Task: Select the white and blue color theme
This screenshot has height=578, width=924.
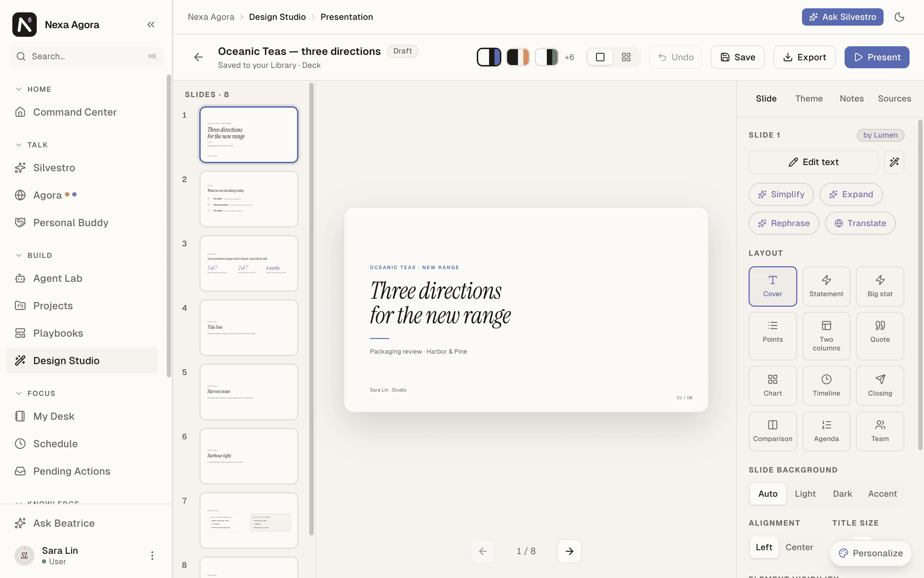Action: tap(489, 57)
